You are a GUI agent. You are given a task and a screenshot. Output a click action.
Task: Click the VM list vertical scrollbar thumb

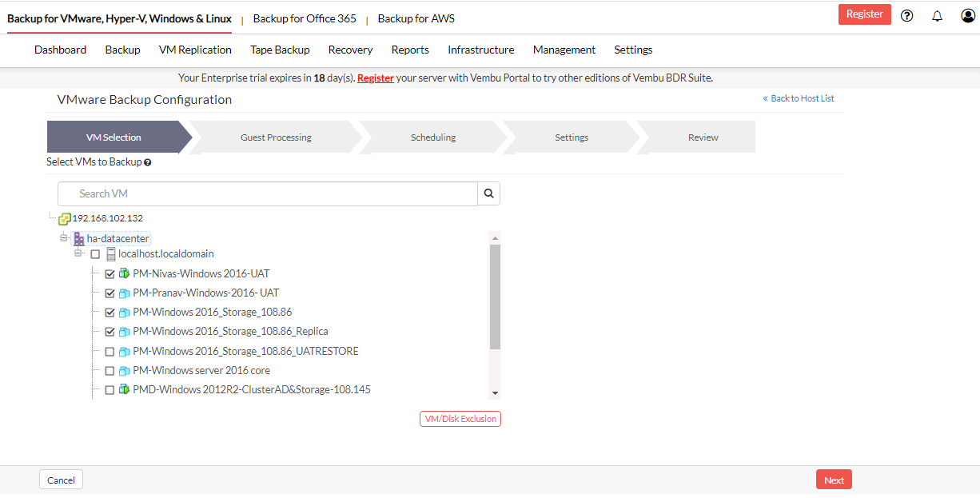495,297
